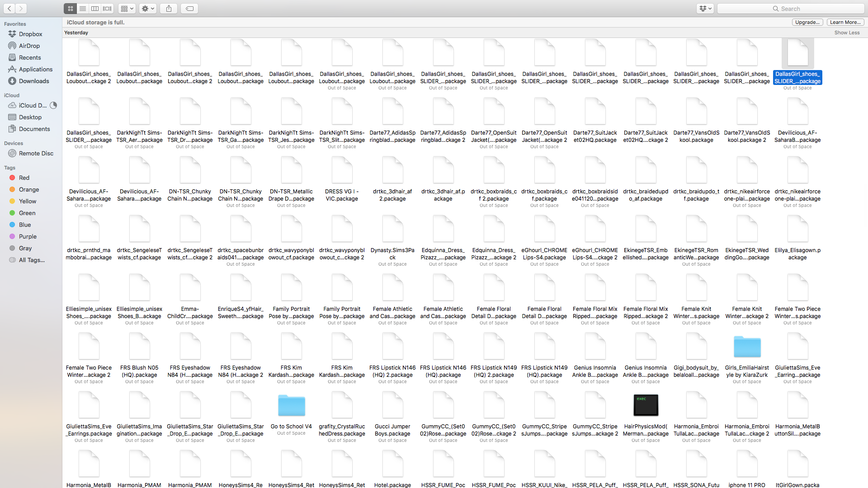
Task: Click the icon view toggle button
Action: (71, 8)
